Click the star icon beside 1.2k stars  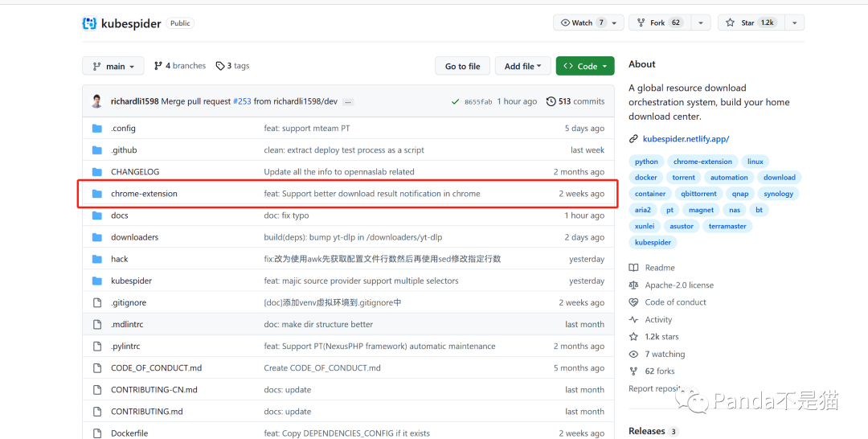(634, 337)
